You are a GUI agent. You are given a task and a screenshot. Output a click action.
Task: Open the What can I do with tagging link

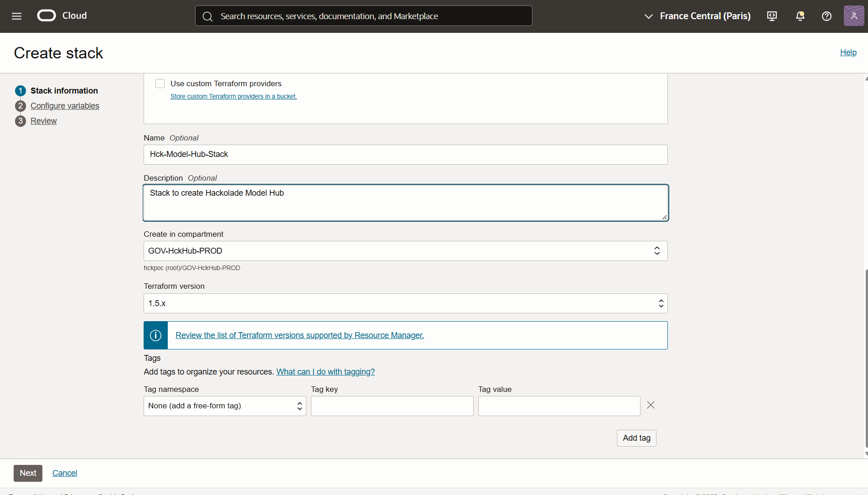325,372
